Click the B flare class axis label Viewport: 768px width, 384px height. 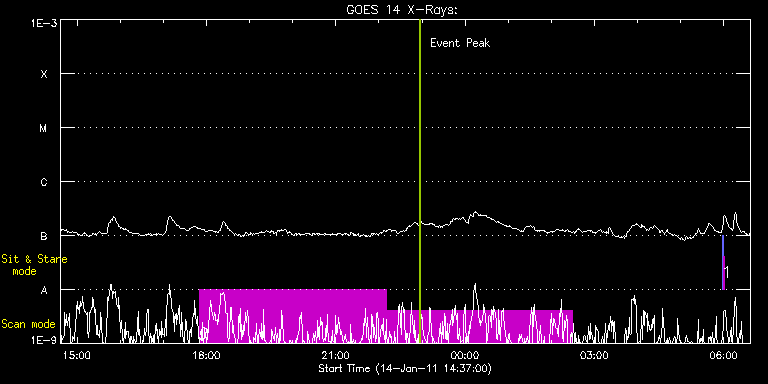[44, 236]
